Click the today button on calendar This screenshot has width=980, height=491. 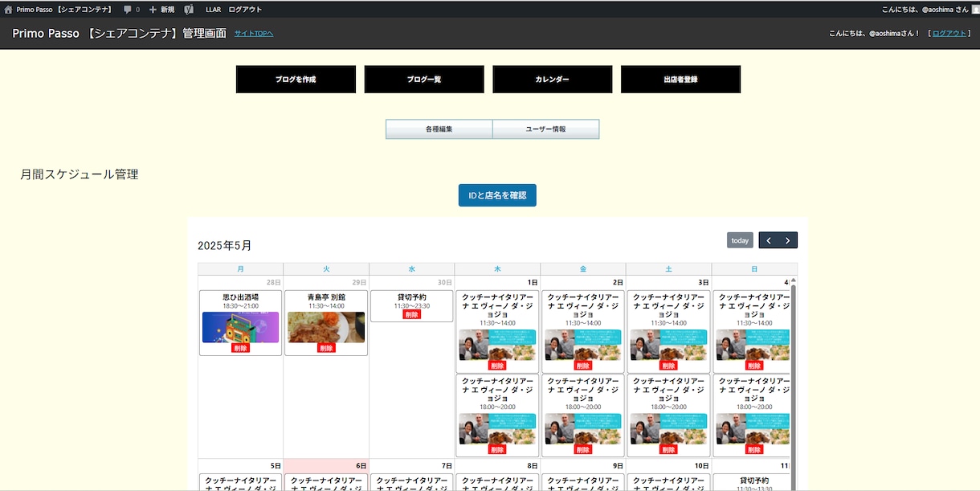740,240
